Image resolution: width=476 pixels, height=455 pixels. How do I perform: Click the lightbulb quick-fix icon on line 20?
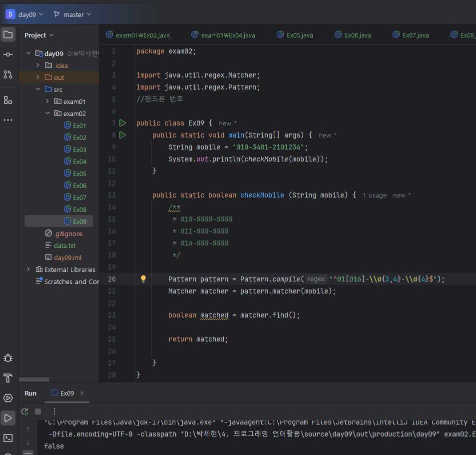143,279
